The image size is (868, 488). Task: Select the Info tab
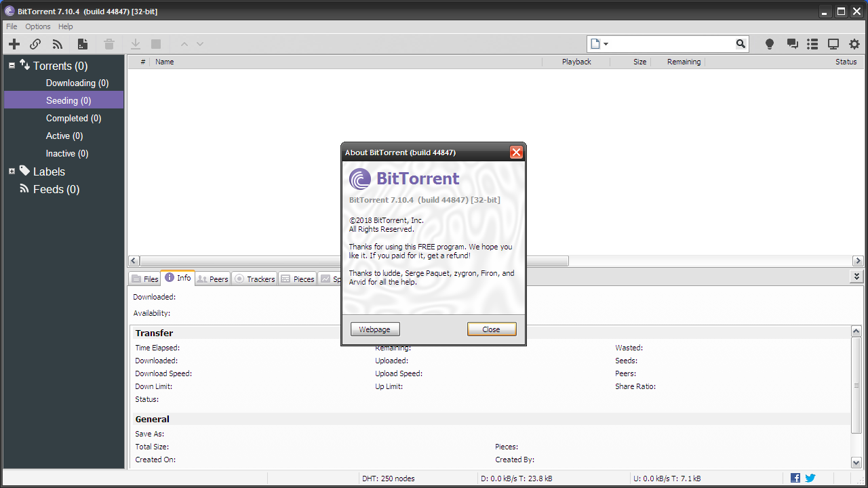pyautogui.click(x=178, y=278)
